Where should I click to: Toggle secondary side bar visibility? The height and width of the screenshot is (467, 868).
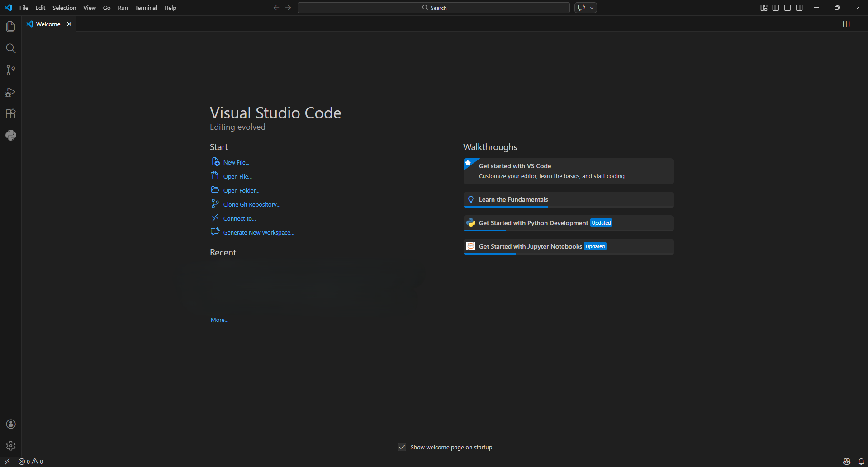coord(799,8)
